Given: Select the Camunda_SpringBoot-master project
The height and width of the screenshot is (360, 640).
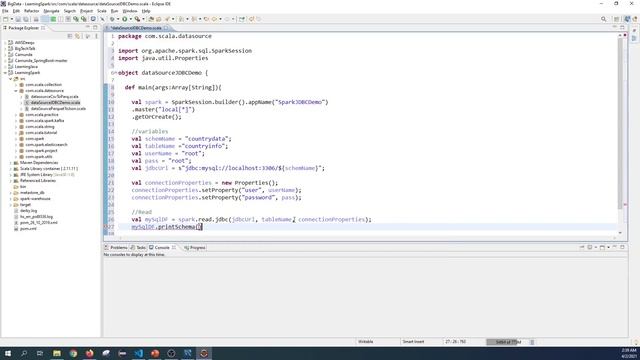Looking at the screenshot, I should coord(41,60).
